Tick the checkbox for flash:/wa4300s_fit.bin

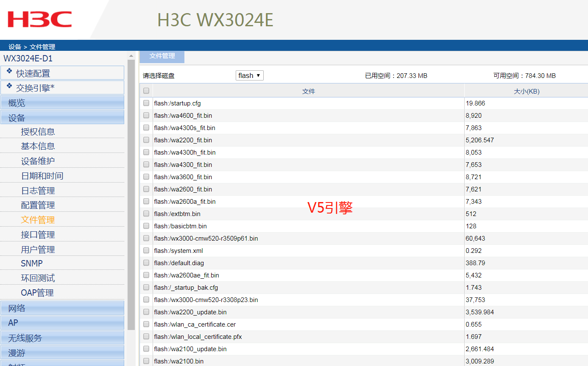click(x=146, y=128)
